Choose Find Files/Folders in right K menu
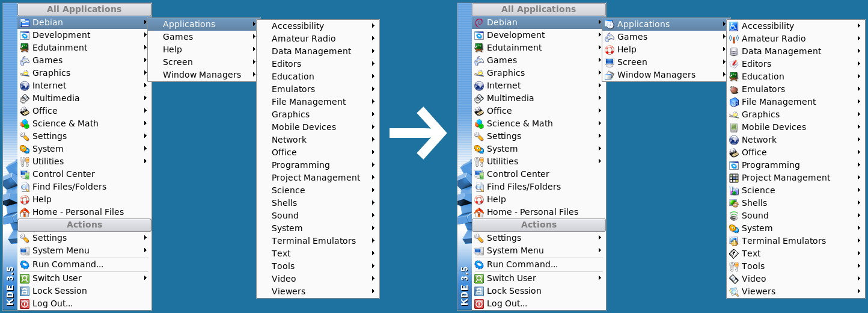 539,187
